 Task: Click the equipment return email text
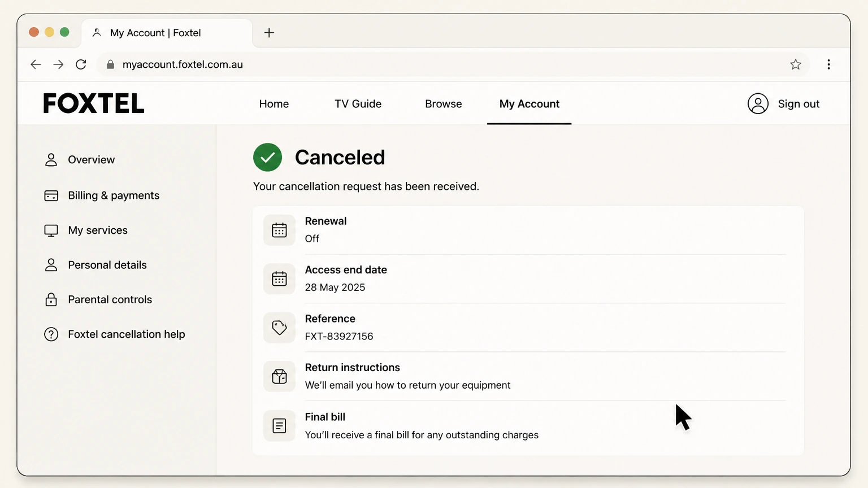[408, 385]
